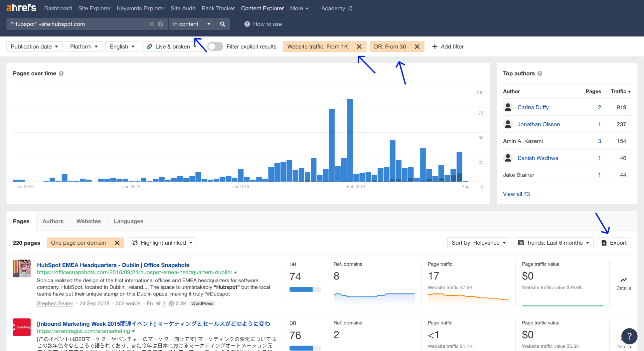Screen dimensions: 644x351
Task: Open Inbound Marketing Week 2015 result title
Action: [153, 324]
